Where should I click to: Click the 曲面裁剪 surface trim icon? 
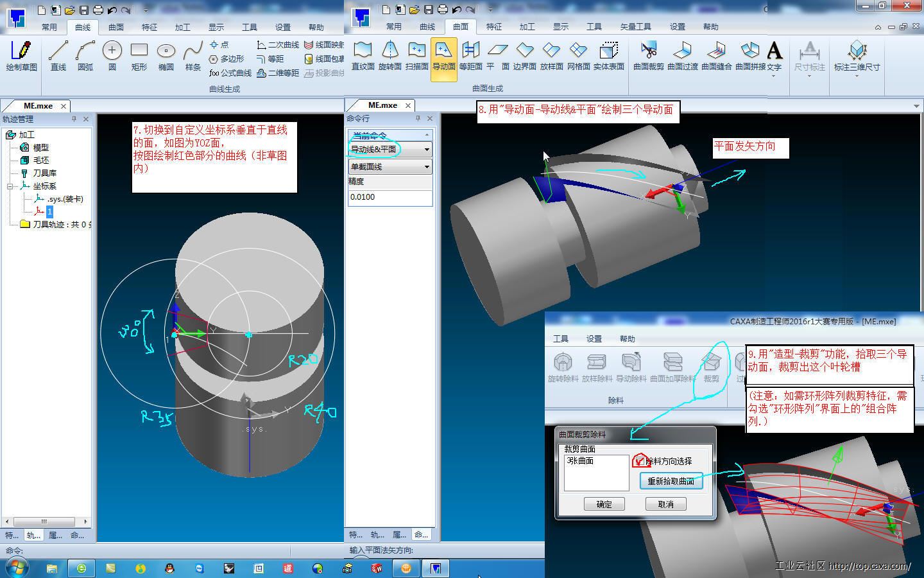(648, 56)
